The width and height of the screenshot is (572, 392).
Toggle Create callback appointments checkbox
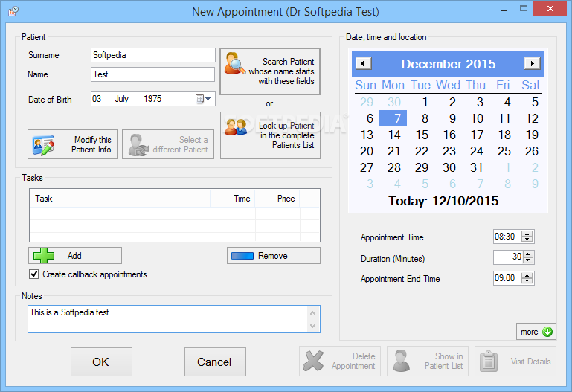[x=34, y=274]
